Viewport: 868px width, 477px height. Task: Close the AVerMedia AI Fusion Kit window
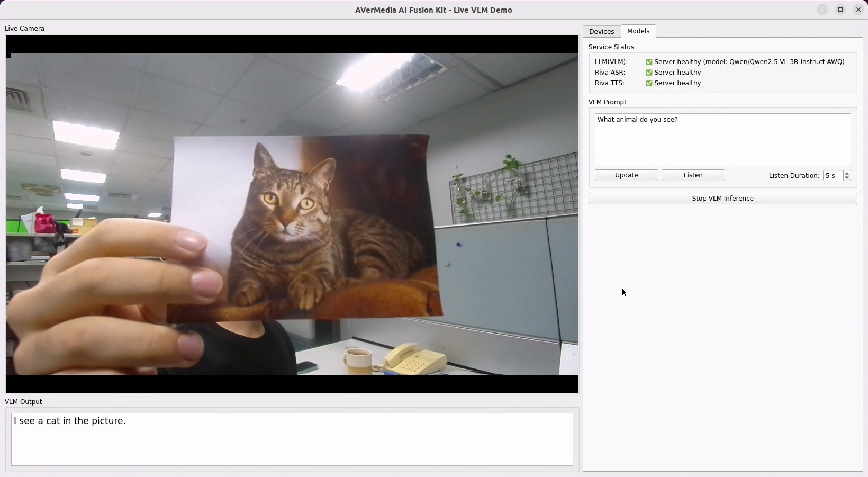click(858, 10)
